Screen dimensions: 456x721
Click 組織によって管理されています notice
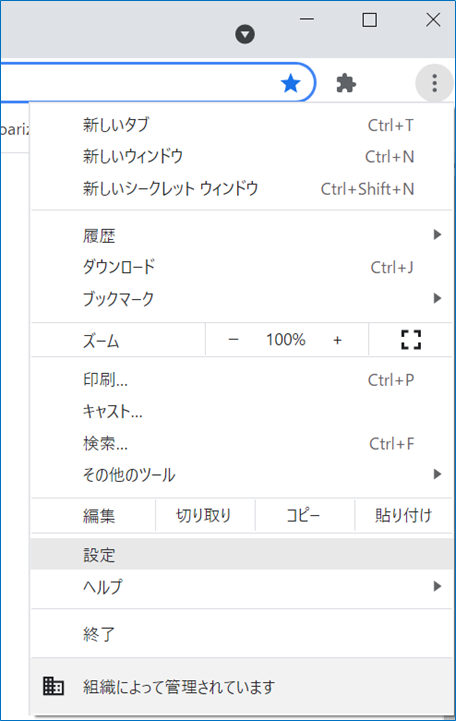point(242,686)
